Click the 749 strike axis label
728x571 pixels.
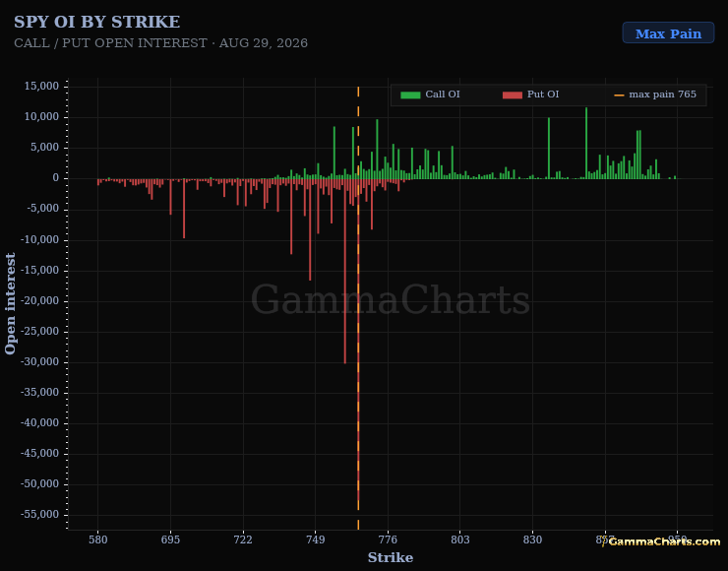click(315, 539)
